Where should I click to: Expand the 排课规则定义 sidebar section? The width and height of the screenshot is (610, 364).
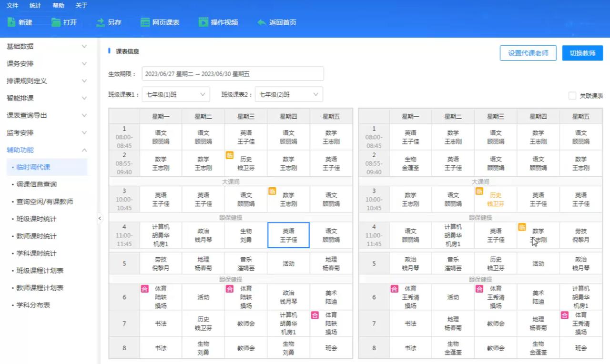84,81
